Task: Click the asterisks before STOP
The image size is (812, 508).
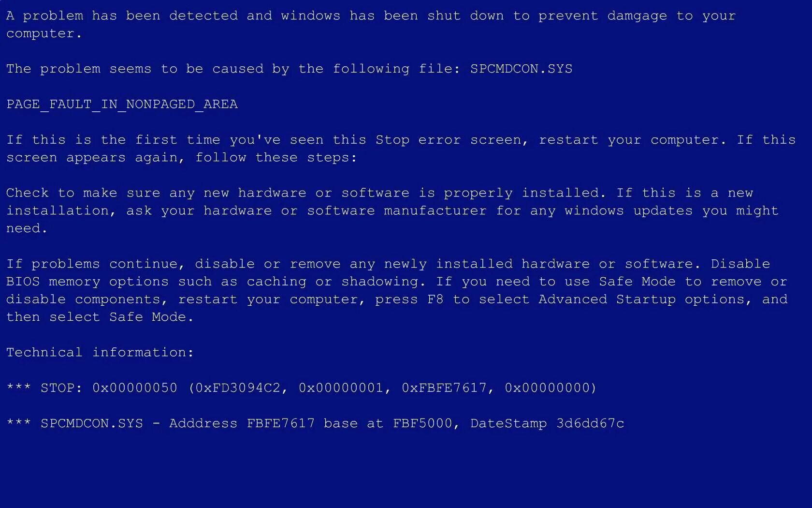Action: pos(19,387)
